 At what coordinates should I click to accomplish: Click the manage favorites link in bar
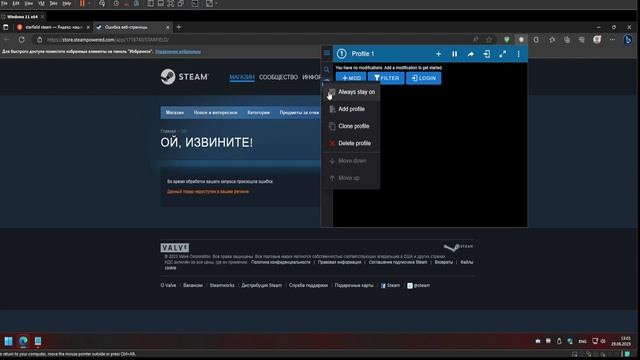pos(178,52)
